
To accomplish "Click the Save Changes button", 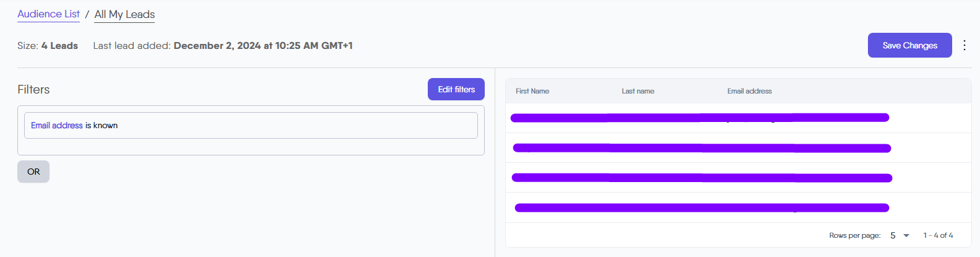I will pos(909,45).
